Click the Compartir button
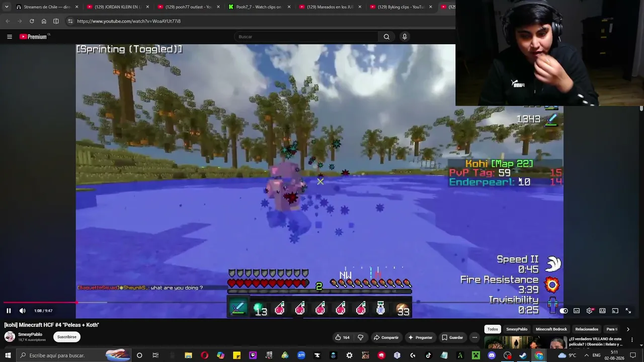This screenshot has width=644, height=362. pos(386,337)
